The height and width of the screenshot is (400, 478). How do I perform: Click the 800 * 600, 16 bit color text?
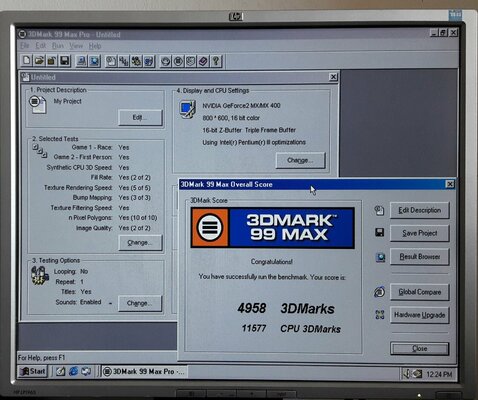(x=231, y=118)
